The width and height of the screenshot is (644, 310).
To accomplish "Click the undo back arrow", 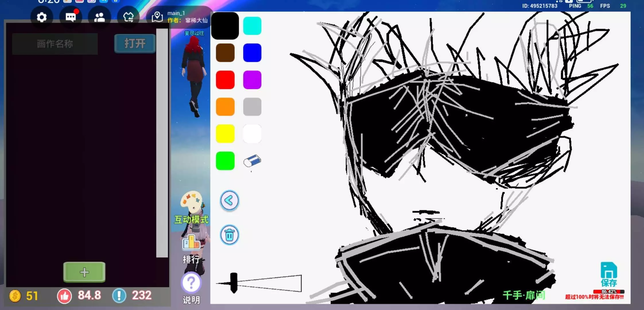I will (229, 200).
